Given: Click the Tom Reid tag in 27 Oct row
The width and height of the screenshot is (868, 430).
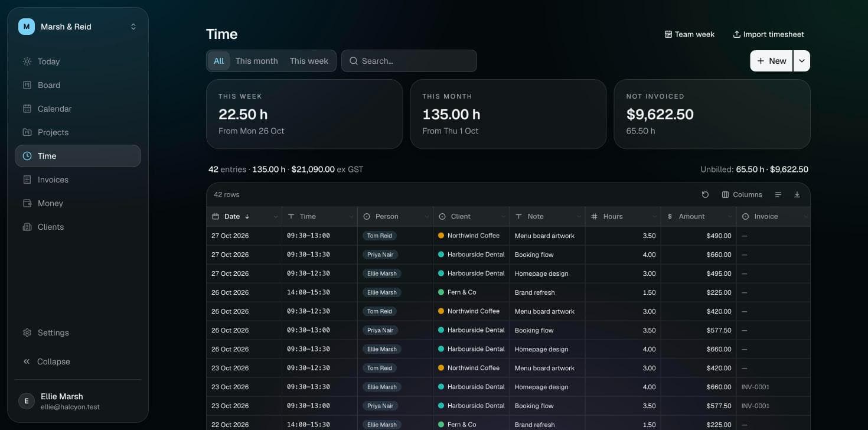Looking at the screenshot, I should [380, 236].
